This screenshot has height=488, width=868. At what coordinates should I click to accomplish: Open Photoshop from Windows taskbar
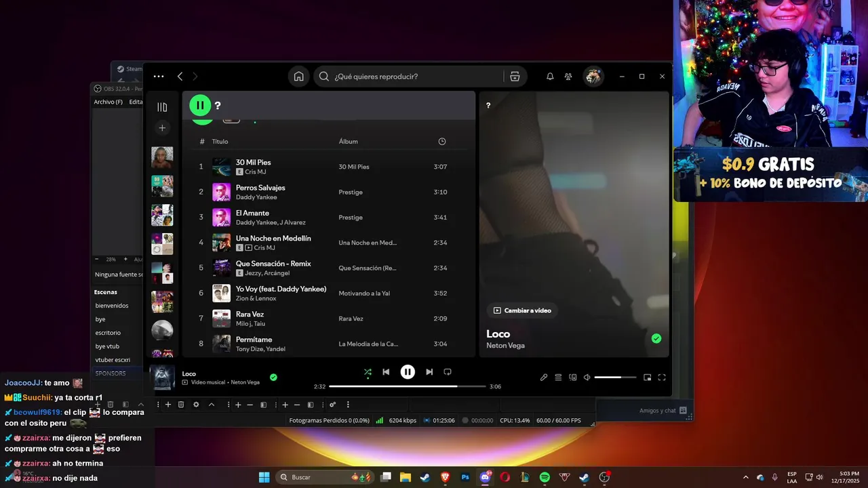pyautogui.click(x=465, y=477)
